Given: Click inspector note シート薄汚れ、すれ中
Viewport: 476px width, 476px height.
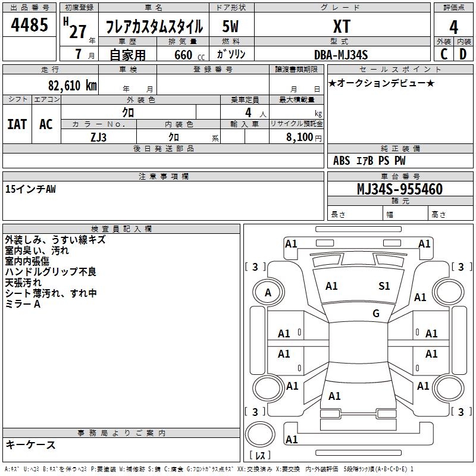Looking at the screenshot, I should [x=51, y=293].
